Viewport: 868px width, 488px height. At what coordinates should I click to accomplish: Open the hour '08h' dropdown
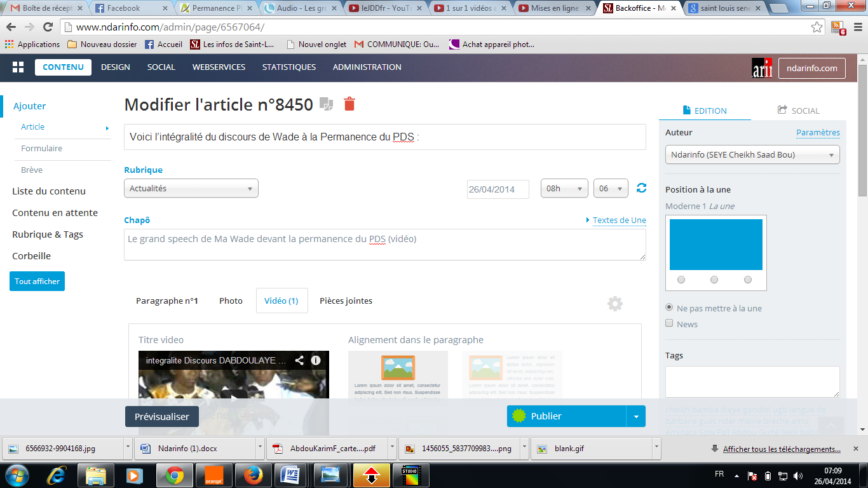(564, 189)
